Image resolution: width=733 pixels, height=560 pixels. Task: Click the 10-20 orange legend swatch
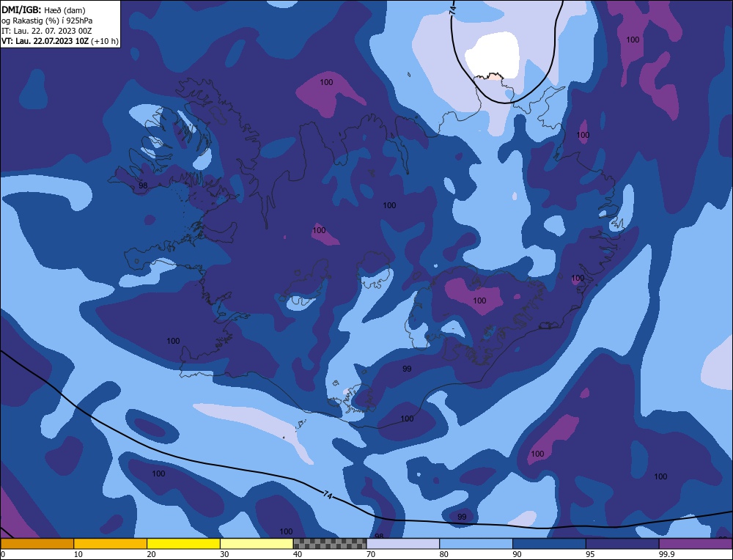point(111,544)
